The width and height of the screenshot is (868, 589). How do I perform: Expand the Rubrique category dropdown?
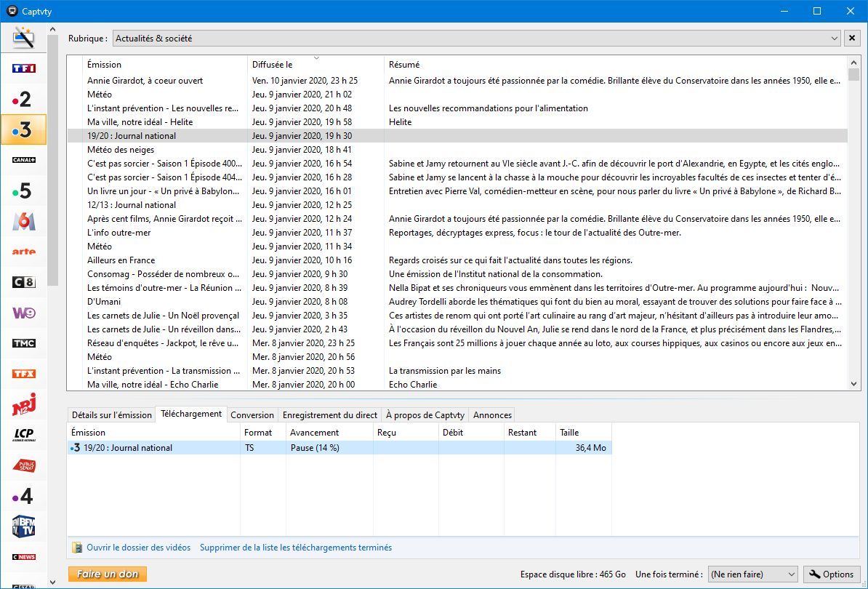(x=834, y=38)
